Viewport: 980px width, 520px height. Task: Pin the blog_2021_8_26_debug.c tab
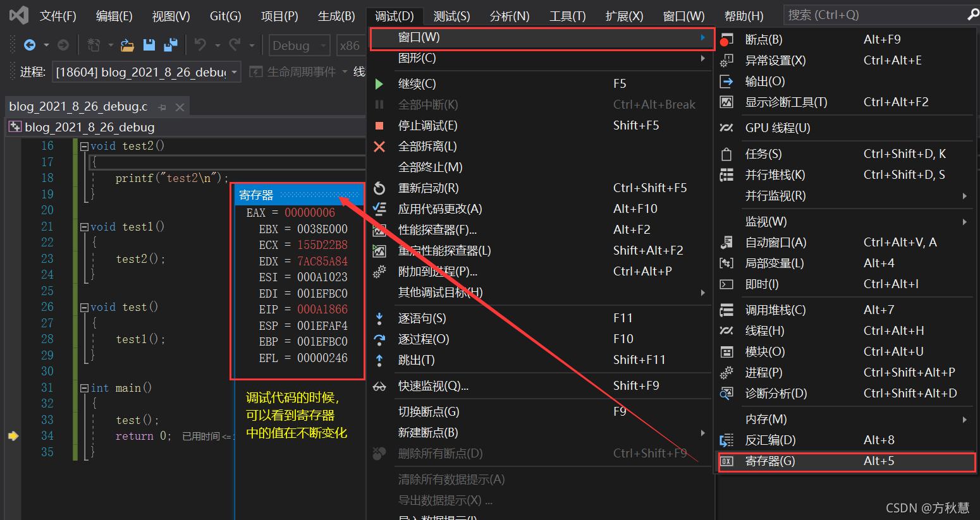tap(162, 107)
